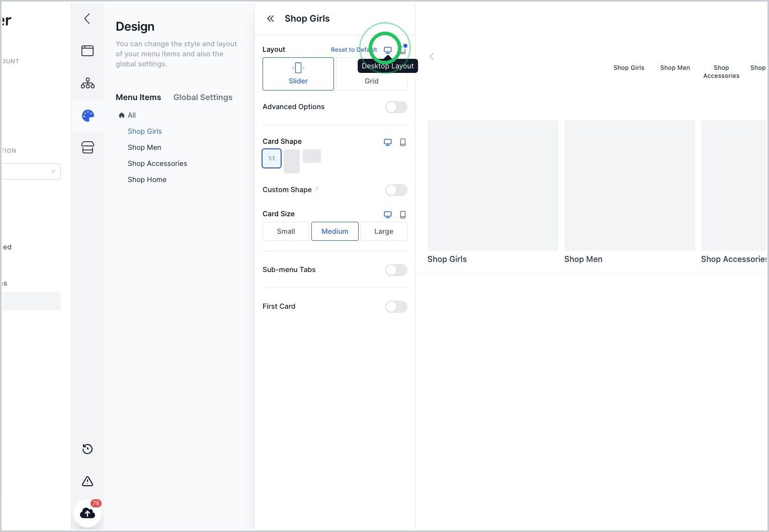This screenshot has width=769, height=532.
Task: Select desktop icon in Card Shape row
Action: [388, 142]
